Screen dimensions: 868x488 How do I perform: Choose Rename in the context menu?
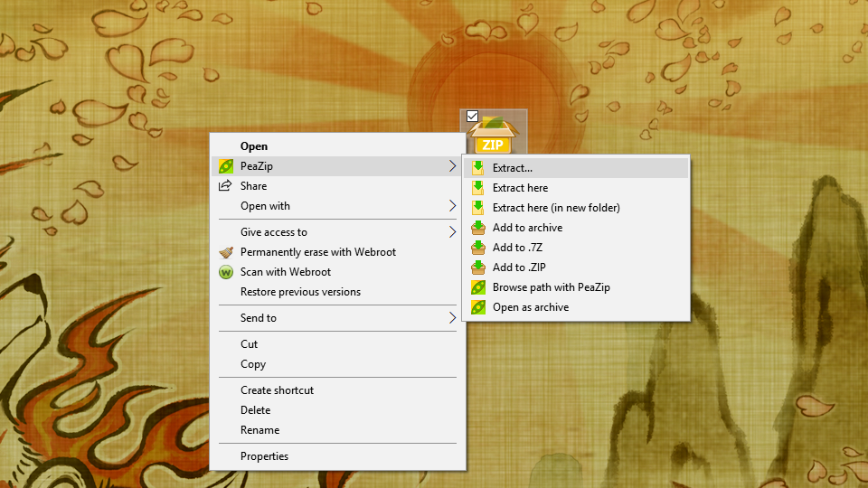337,430
